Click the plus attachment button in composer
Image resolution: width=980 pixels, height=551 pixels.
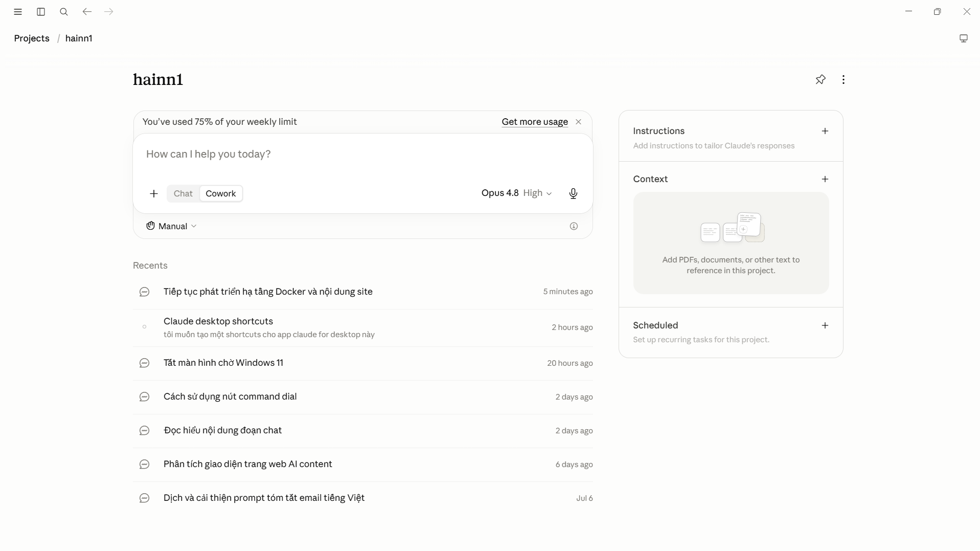click(154, 193)
